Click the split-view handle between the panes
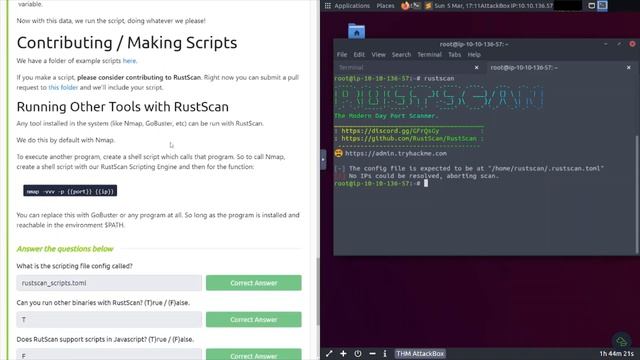 pyautogui.click(x=323, y=160)
